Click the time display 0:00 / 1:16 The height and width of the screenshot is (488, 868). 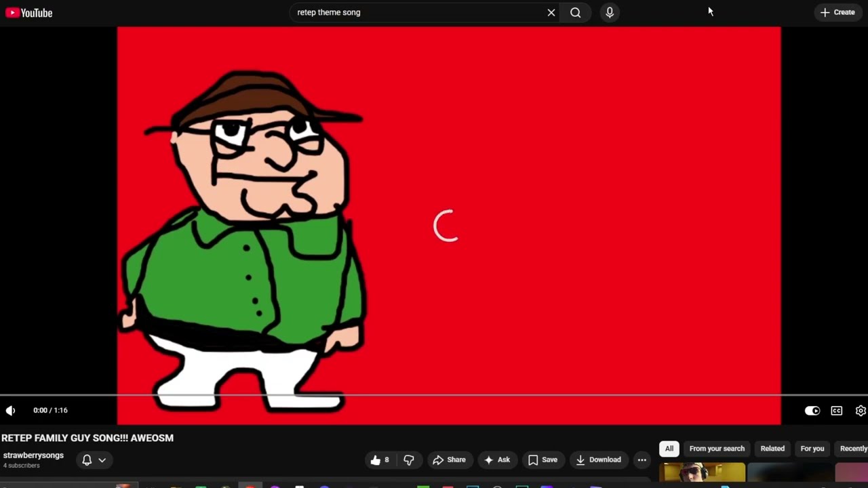click(50, 411)
